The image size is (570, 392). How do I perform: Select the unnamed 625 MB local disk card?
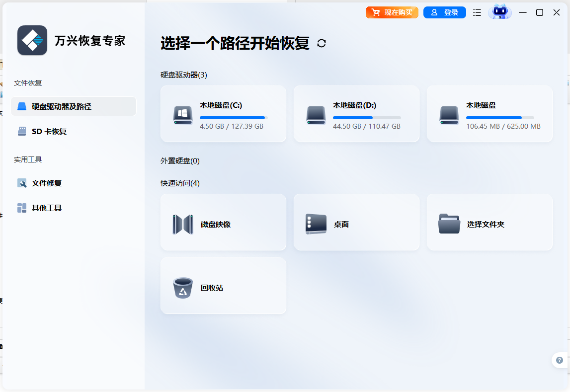(x=489, y=114)
